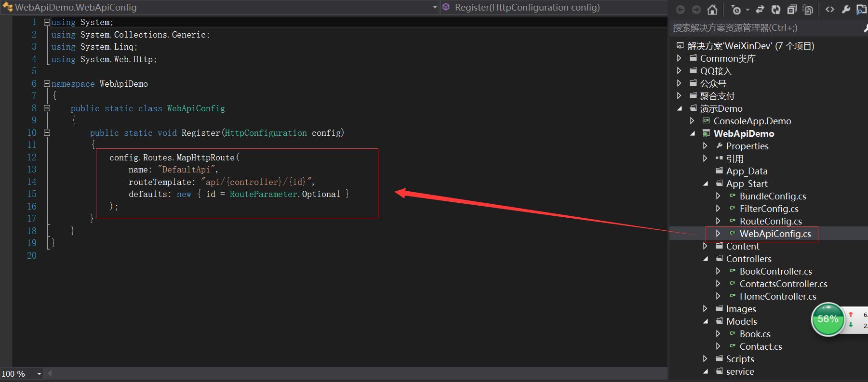
Task: Click the View Code angle-brackets icon
Action: tap(830, 9)
